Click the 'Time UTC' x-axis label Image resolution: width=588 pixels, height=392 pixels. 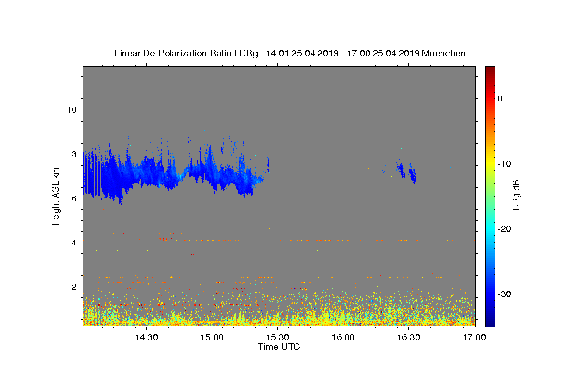click(x=279, y=347)
